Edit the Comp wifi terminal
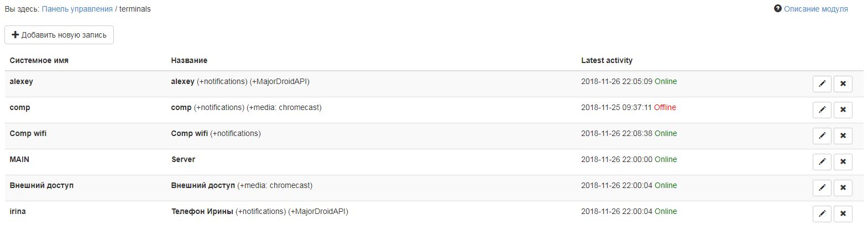 point(822,135)
